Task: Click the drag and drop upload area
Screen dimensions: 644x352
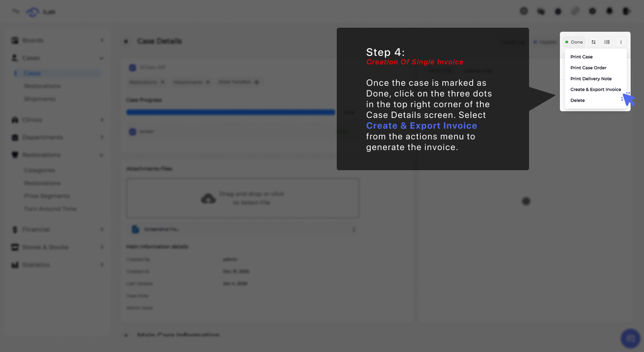Action: (243, 198)
